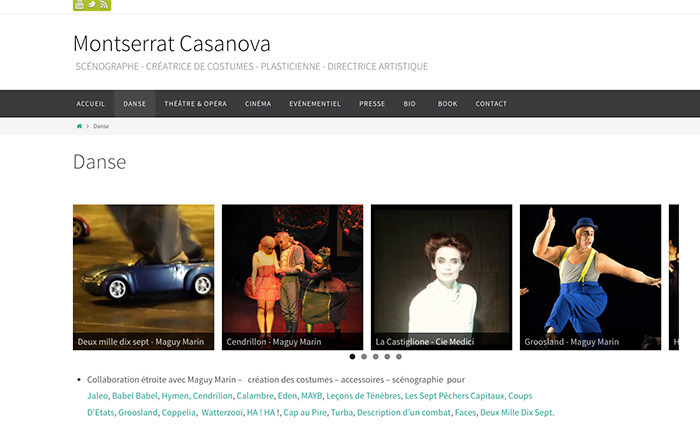Image resolution: width=700 pixels, height=427 pixels.
Task: Follow the Cendrillon text link
Action: [212, 396]
